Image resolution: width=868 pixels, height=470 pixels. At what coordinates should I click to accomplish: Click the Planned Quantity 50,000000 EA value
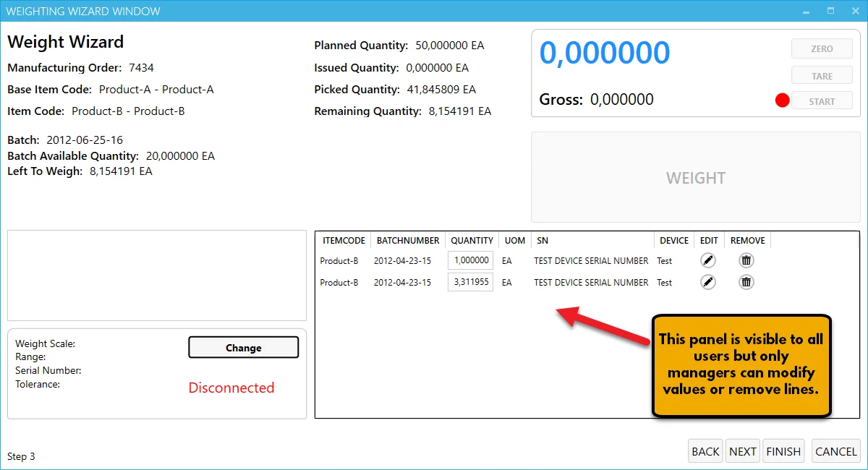coord(450,46)
